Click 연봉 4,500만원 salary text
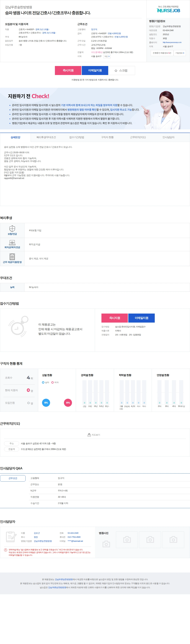This screenshot has height=644, width=190. (x=114, y=33)
